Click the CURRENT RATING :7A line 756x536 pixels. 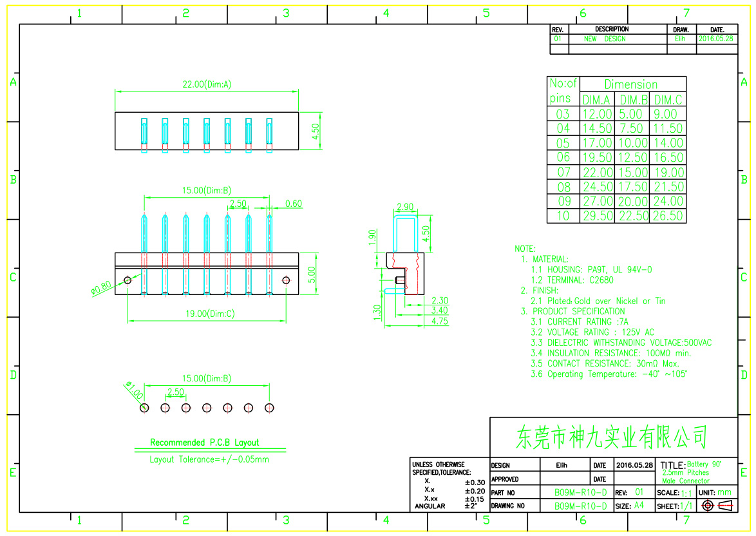tap(580, 321)
